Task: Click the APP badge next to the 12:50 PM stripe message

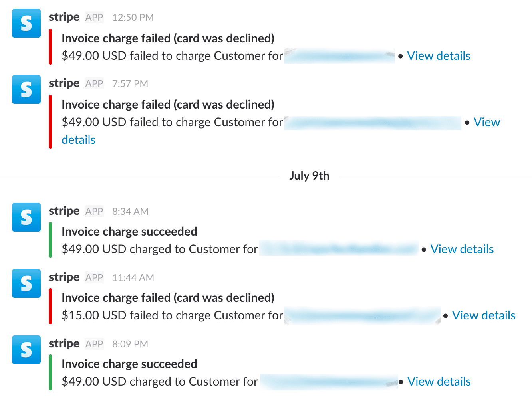Action: [94, 17]
